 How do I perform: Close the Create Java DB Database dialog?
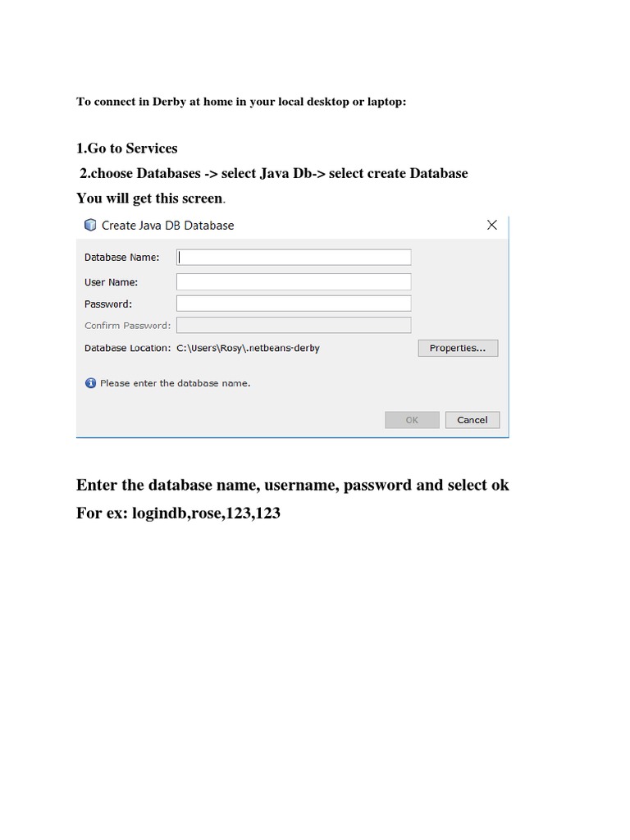tap(492, 225)
